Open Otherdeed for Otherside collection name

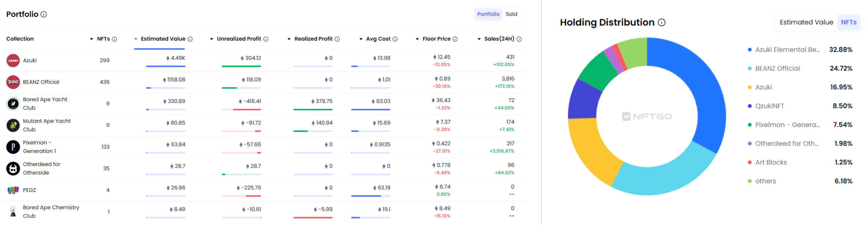[42, 168]
